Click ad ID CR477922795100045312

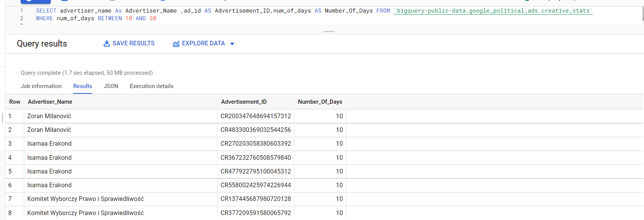click(256, 171)
